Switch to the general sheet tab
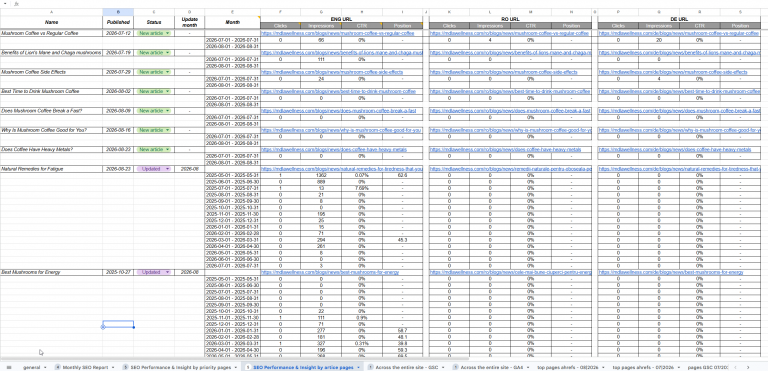The height and width of the screenshot is (371, 768). pos(31,367)
